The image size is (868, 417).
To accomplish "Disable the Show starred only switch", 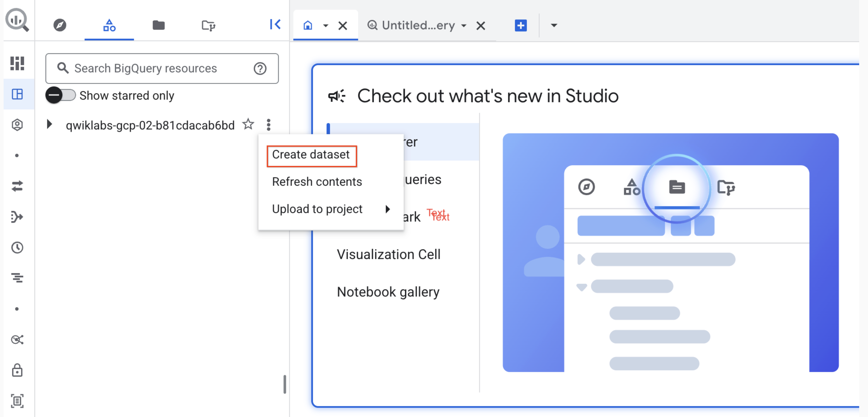I will 61,95.
